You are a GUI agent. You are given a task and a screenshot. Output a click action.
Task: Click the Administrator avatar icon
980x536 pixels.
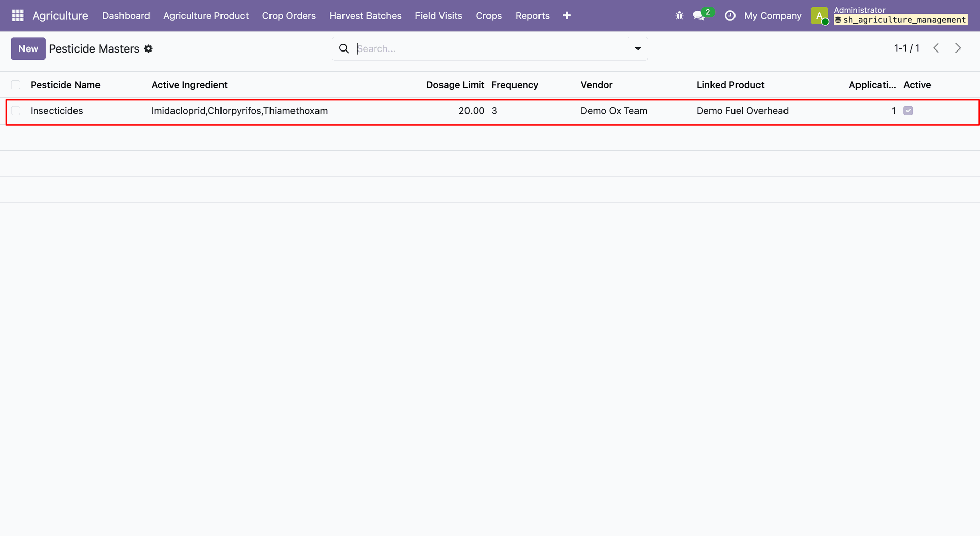tap(819, 15)
